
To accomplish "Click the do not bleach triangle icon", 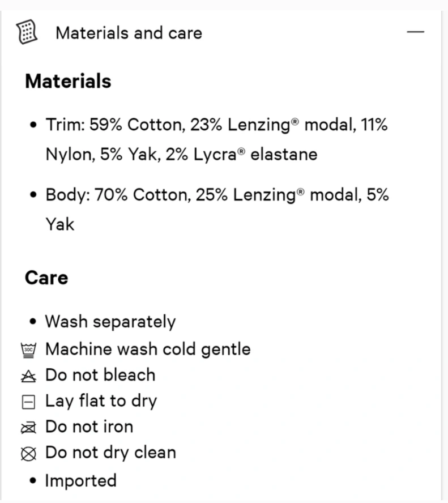I will pos(28,376).
